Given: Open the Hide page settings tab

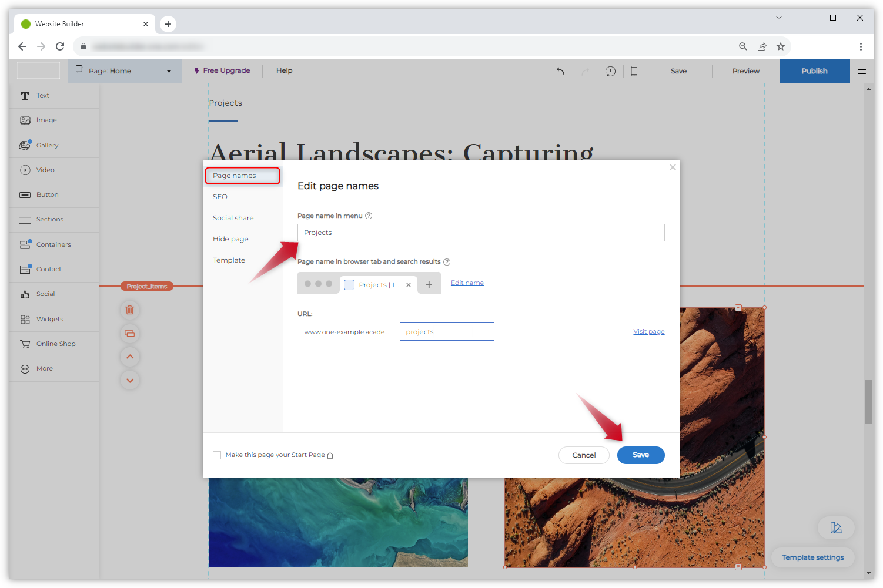Looking at the screenshot, I should [x=230, y=239].
